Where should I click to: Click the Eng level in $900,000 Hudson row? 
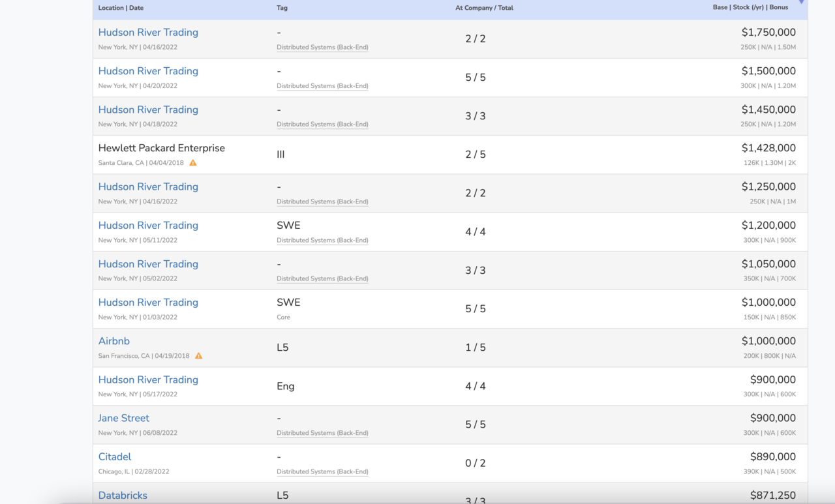[x=286, y=386]
